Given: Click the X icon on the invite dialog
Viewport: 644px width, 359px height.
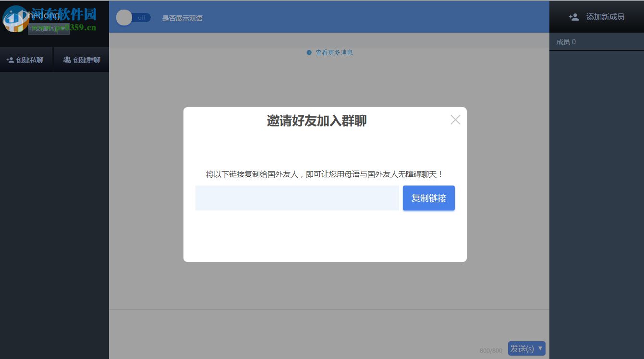Looking at the screenshot, I should click(x=455, y=119).
